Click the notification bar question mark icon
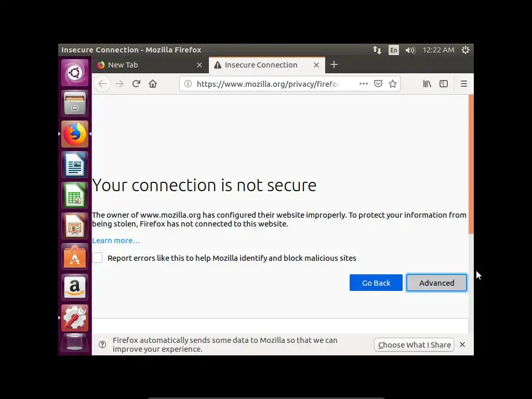Viewport: 532px width, 399px height. tap(102, 345)
